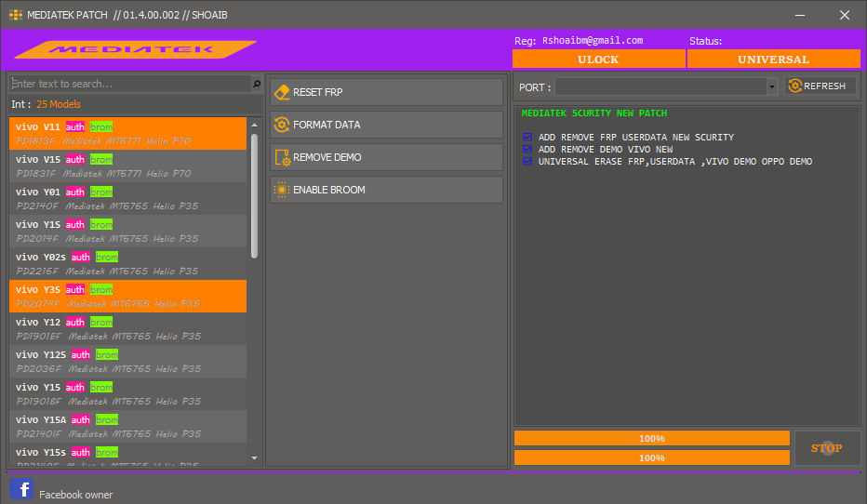Select vivo Y12 from model list
The height and width of the screenshot is (504, 867).
point(127,328)
